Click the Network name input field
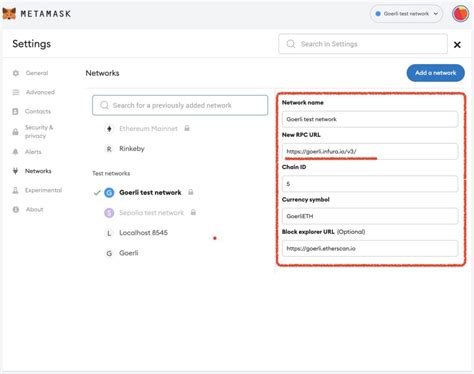Viewport: 474px width, 374px height. (370, 119)
